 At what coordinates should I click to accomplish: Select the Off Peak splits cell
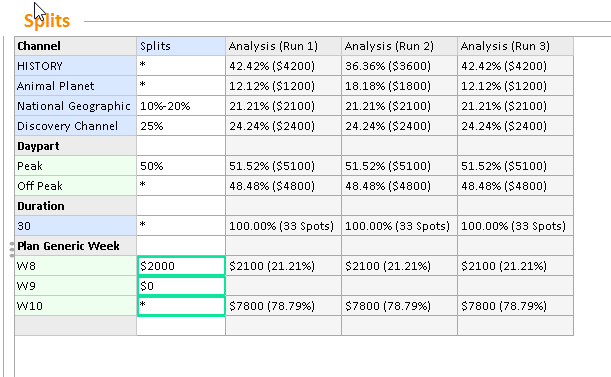tap(181, 186)
